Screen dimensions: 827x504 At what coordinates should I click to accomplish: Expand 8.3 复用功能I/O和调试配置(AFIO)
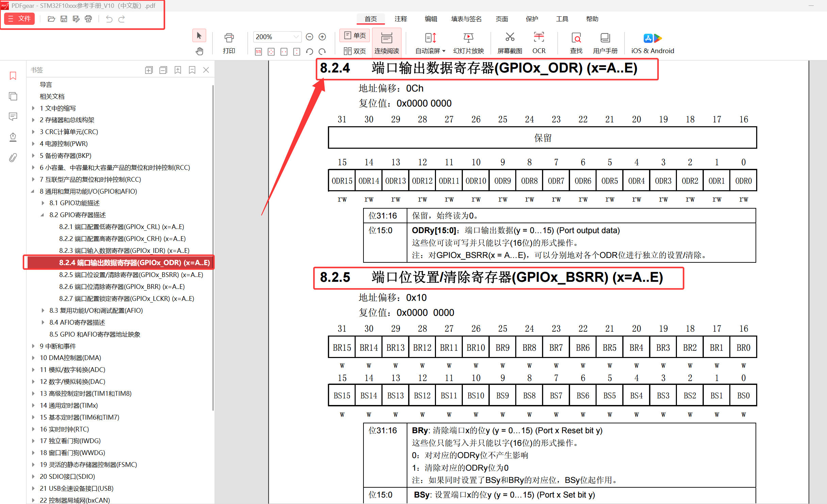[43, 310]
